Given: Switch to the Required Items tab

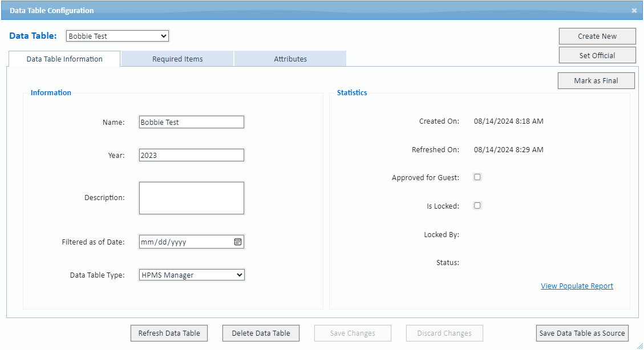Looking at the screenshot, I should point(177,59).
